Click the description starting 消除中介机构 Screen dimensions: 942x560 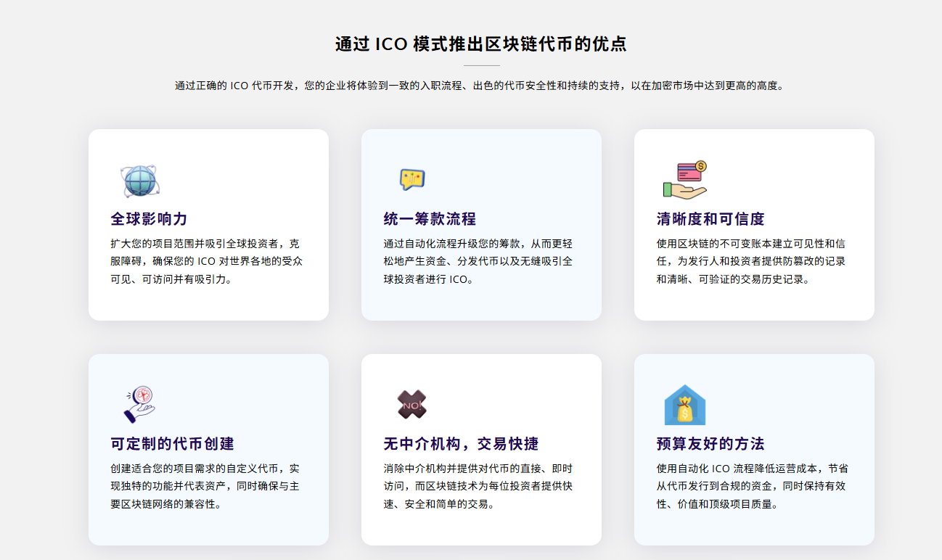478,486
